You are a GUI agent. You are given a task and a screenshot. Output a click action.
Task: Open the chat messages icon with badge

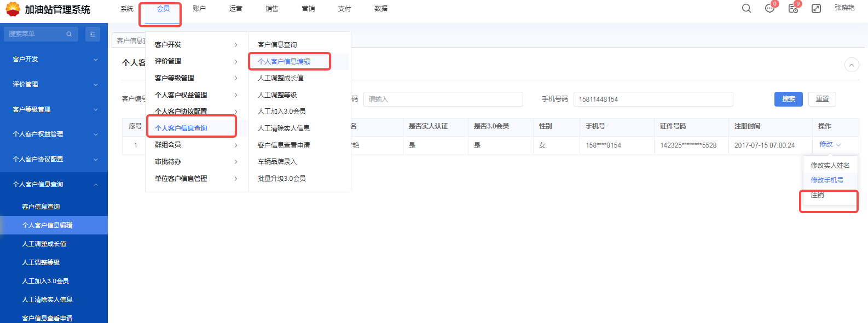(x=769, y=9)
